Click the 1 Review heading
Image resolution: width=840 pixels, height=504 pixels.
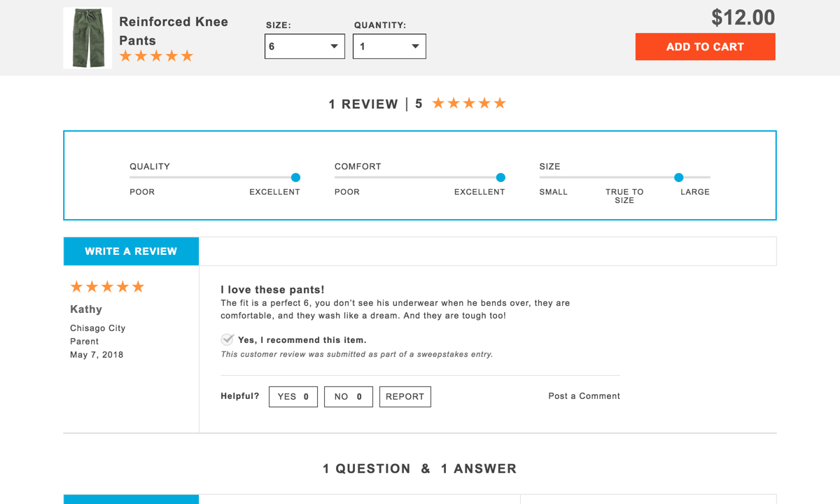click(363, 104)
